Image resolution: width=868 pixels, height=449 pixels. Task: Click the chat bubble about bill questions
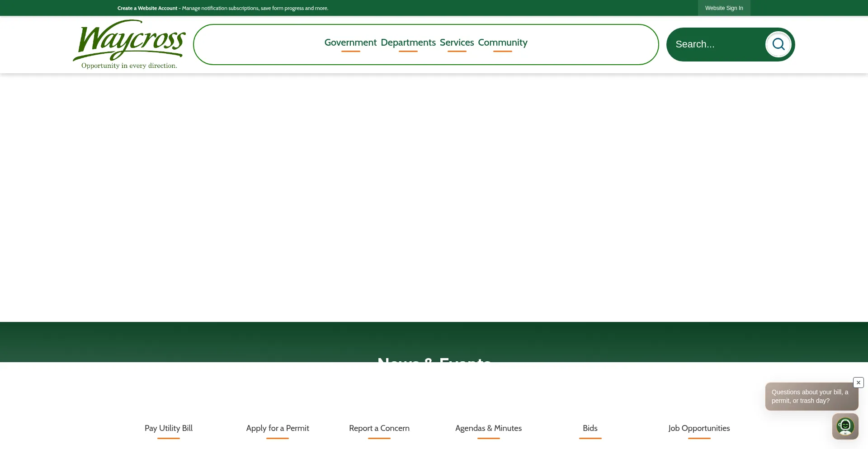coord(811,397)
